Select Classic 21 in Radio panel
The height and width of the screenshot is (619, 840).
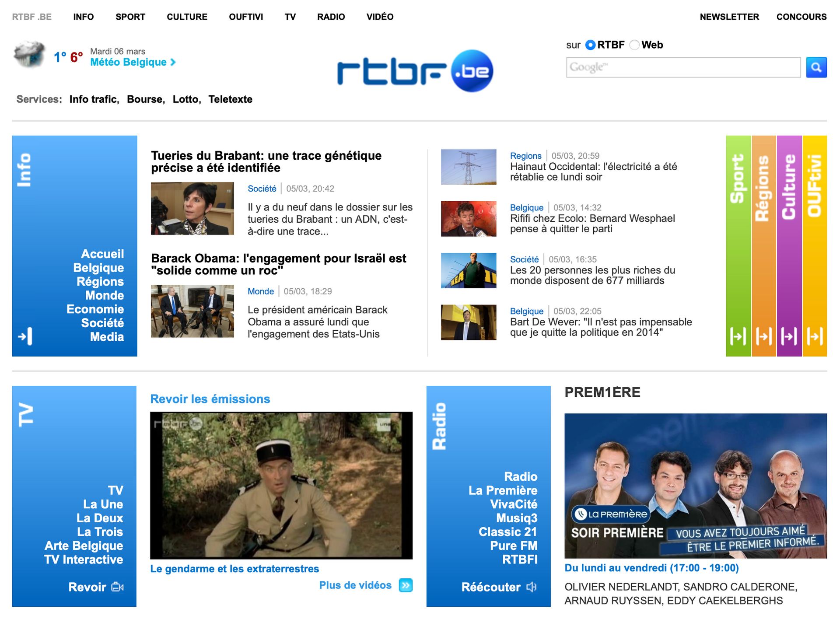click(508, 532)
